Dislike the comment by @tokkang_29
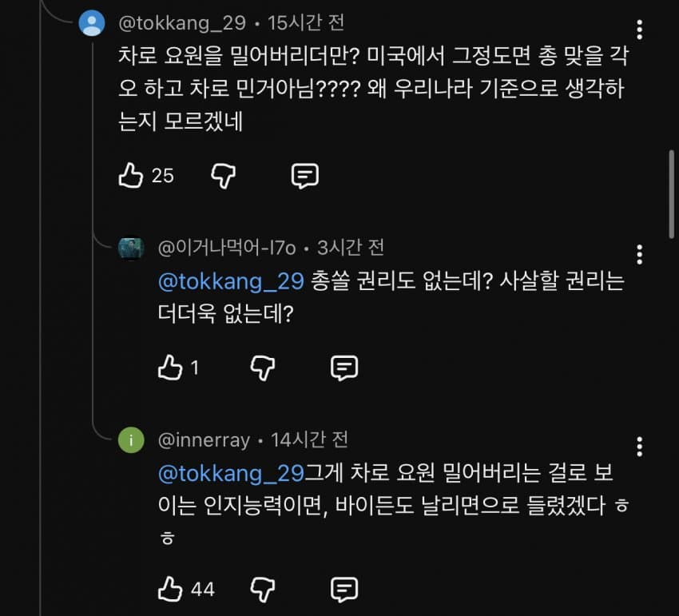This screenshot has width=679, height=616. 224,176
